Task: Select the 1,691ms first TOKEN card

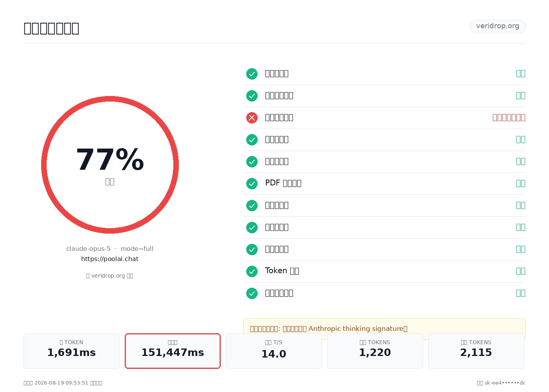Action: click(71, 351)
